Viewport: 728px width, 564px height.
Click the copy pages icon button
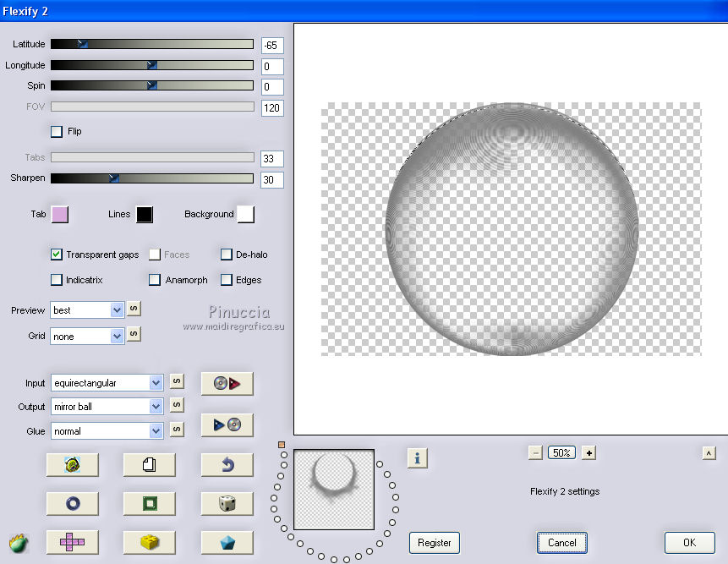pyautogui.click(x=150, y=465)
